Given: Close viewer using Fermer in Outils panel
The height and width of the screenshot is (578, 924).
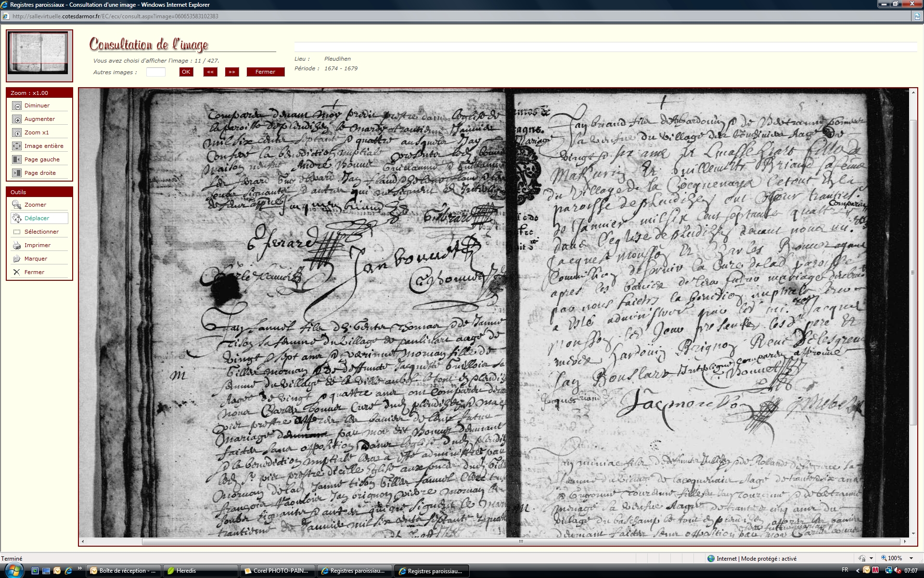Looking at the screenshot, I should click(x=17, y=272).
